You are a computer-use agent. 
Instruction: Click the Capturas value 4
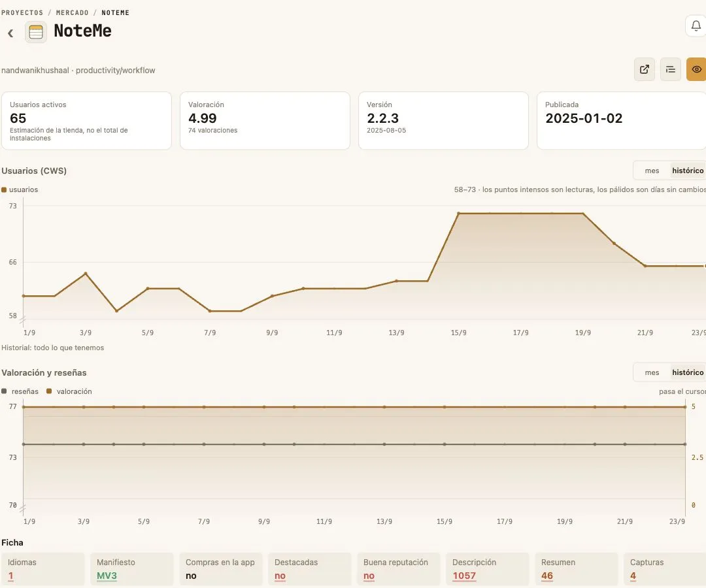click(x=633, y=576)
